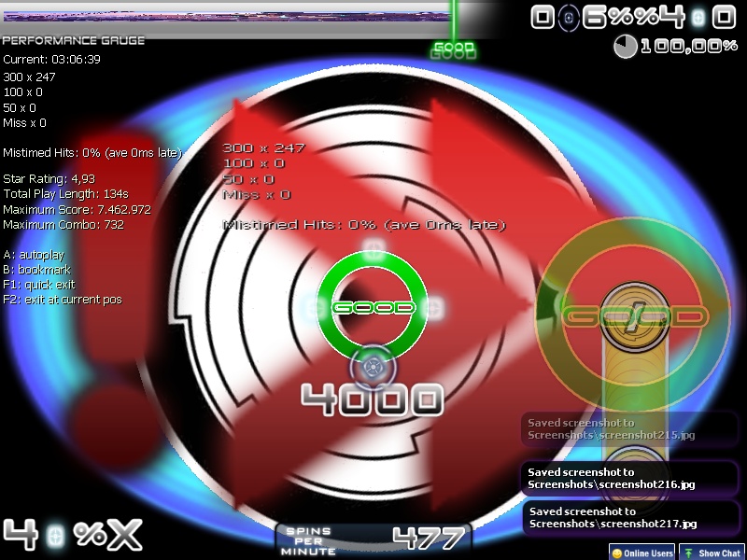Click the spinner cursor above the 4000 bonus
Screen dimensions: 747x560
pyautogui.click(x=373, y=368)
